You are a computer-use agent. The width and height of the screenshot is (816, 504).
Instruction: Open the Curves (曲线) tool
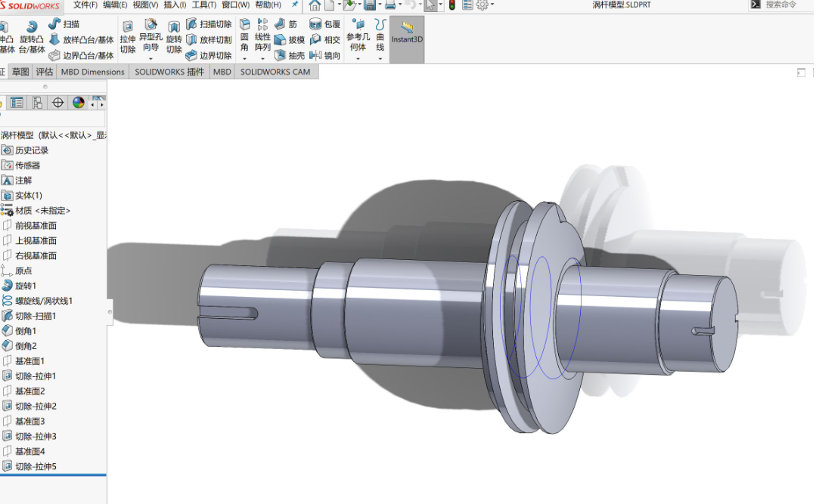point(380,36)
